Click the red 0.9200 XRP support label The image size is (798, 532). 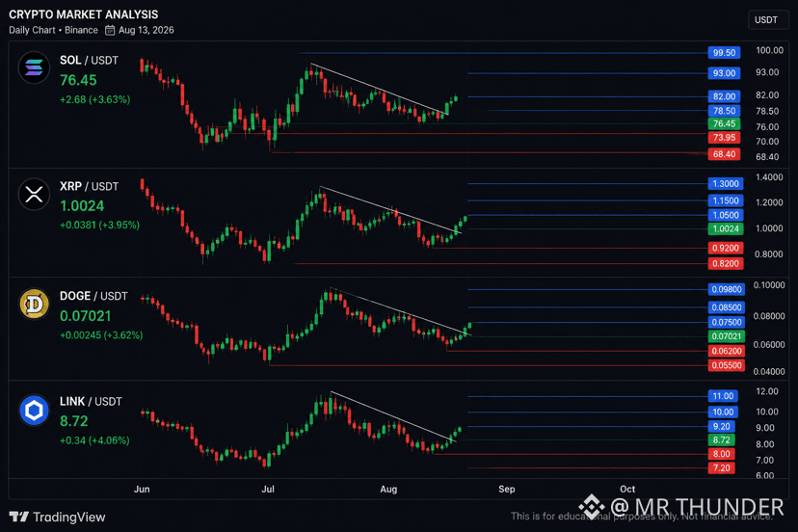click(726, 248)
